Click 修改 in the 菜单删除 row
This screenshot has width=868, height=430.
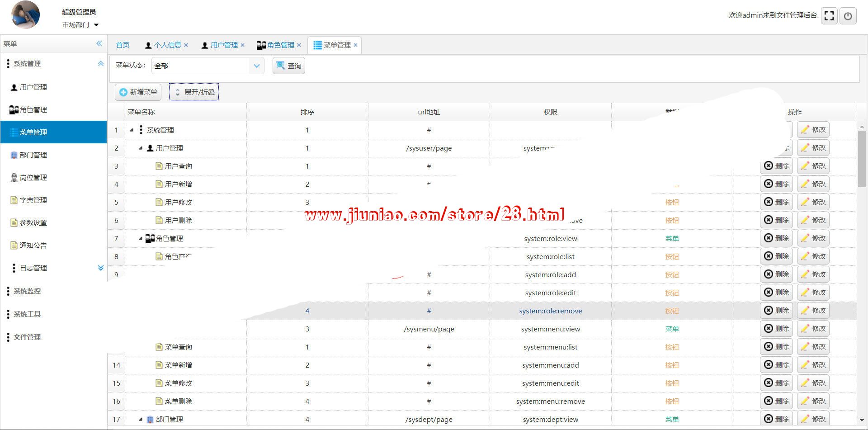[813, 401]
